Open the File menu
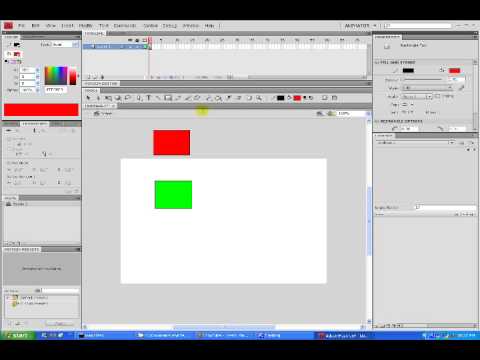 [22, 26]
